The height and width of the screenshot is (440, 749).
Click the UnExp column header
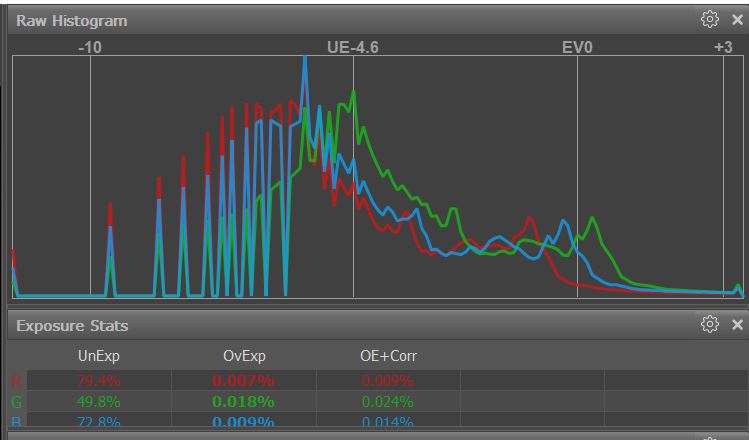[99, 356]
